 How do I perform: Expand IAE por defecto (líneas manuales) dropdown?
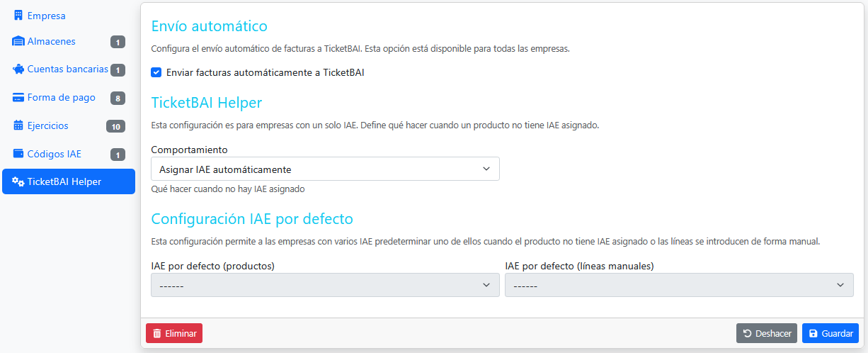pyautogui.click(x=678, y=285)
